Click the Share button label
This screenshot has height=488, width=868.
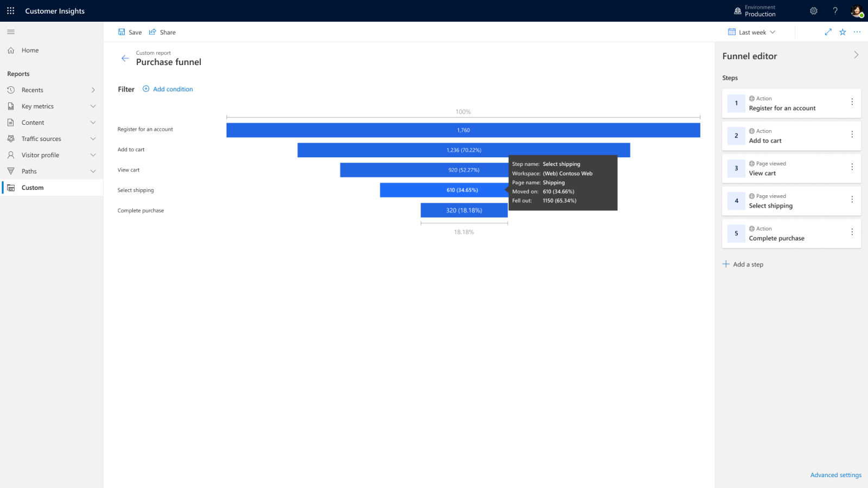[168, 33]
